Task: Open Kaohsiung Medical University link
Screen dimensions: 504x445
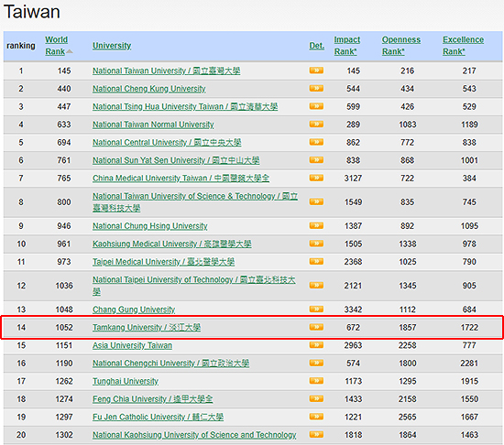Action: (x=172, y=244)
